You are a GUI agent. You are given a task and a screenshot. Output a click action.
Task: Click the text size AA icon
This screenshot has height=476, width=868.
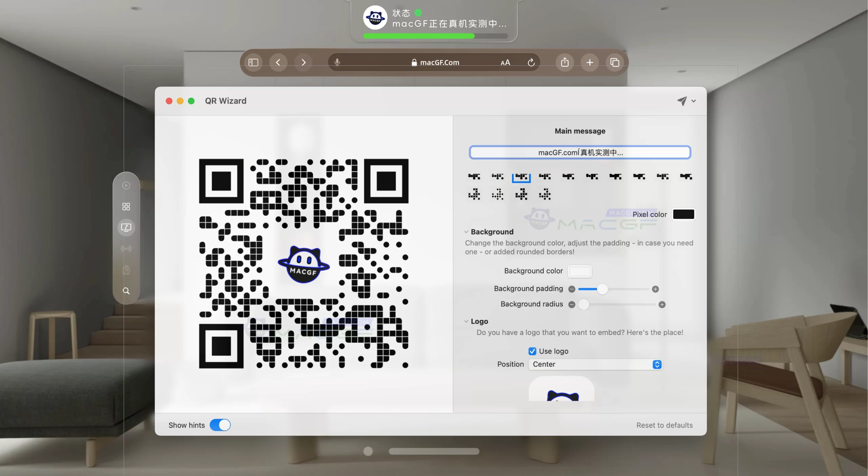505,62
